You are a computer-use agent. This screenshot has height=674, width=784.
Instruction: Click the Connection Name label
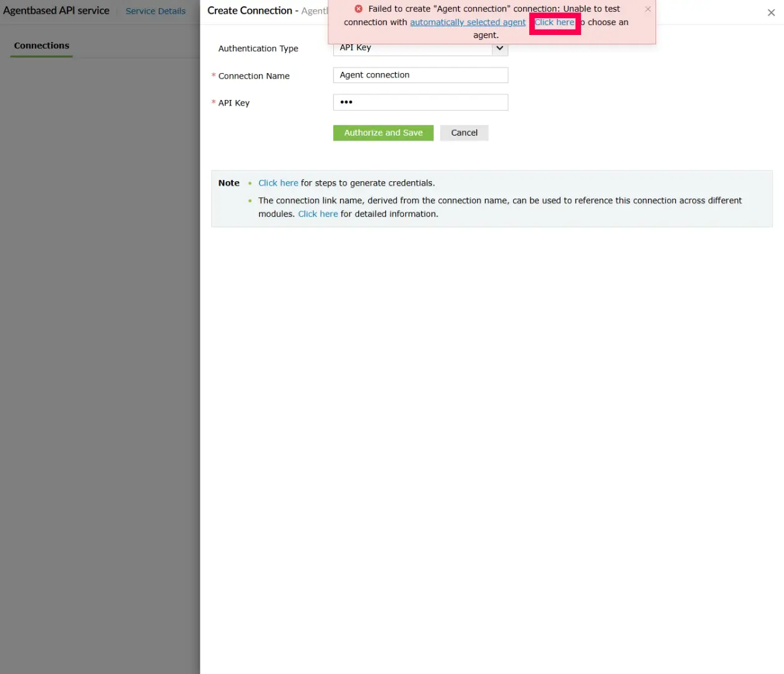(254, 76)
